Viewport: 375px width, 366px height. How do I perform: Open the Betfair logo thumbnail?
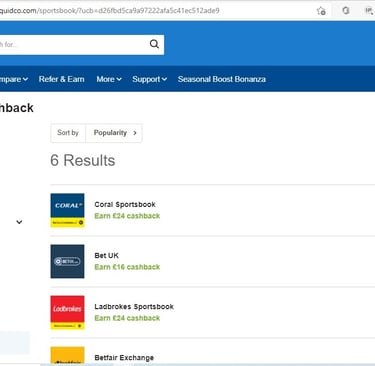67,355
